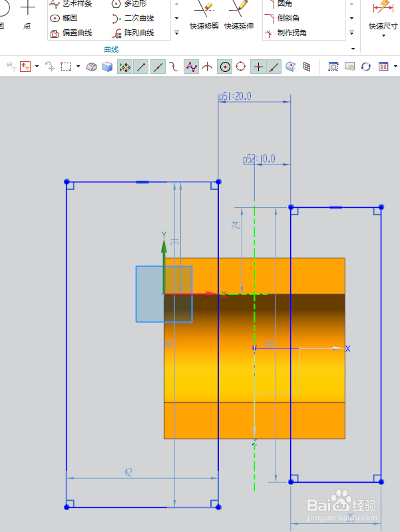Select the p51:20.0 dimension
The height and width of the screenshot is (532, 400).
(235, 97)
